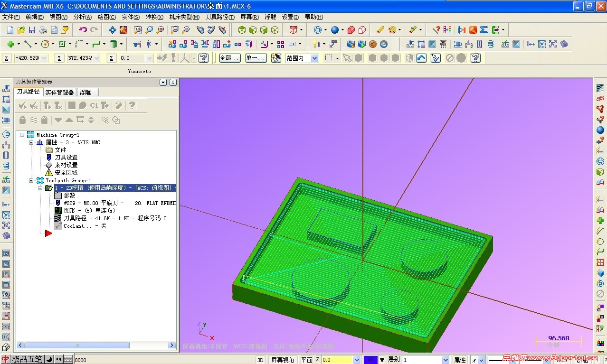
Task: Click the purple Undo arrow
Action: coord(83,30)
